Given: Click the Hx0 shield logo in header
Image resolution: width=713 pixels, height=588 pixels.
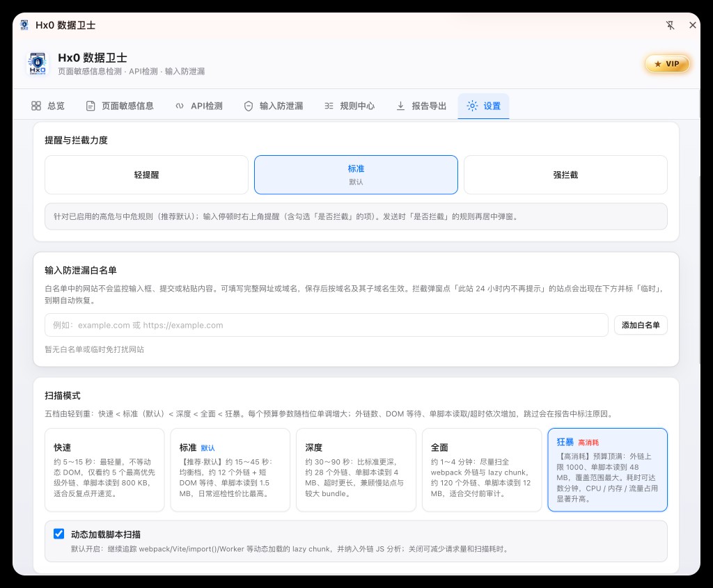Looking at the screenshot, I should (38, 63).
